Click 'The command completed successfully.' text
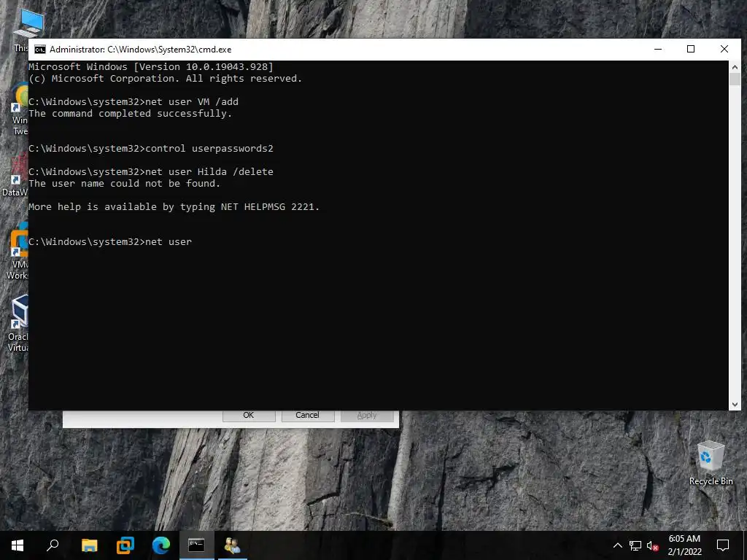This screenshot has width=747, height=560. [130, 114]
